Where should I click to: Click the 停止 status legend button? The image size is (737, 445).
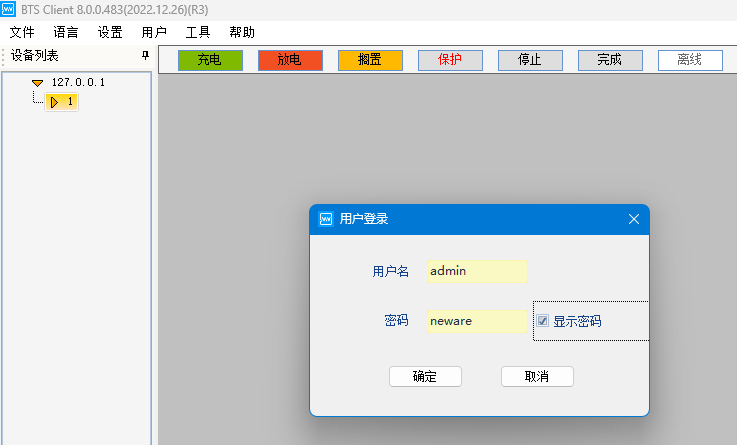click(530, 60)
